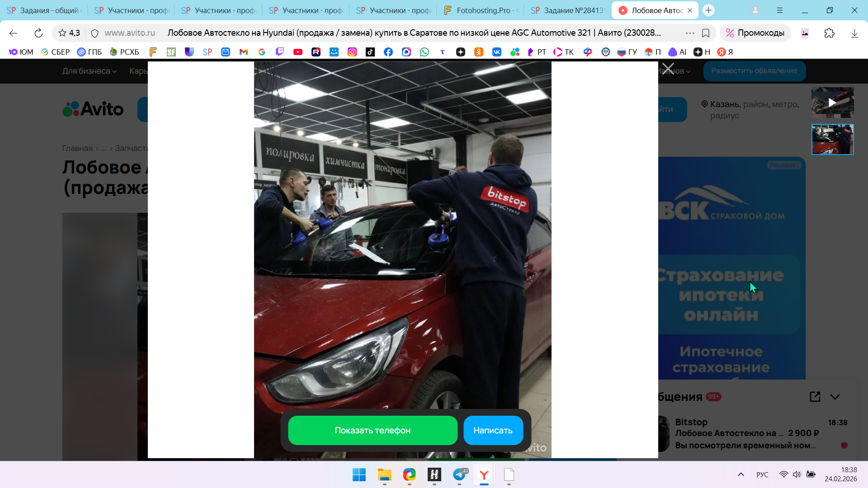Open the address bar three-dots menu
This screenshot has width=868, height=488.
pyautogui.click(x=689, y=33)
